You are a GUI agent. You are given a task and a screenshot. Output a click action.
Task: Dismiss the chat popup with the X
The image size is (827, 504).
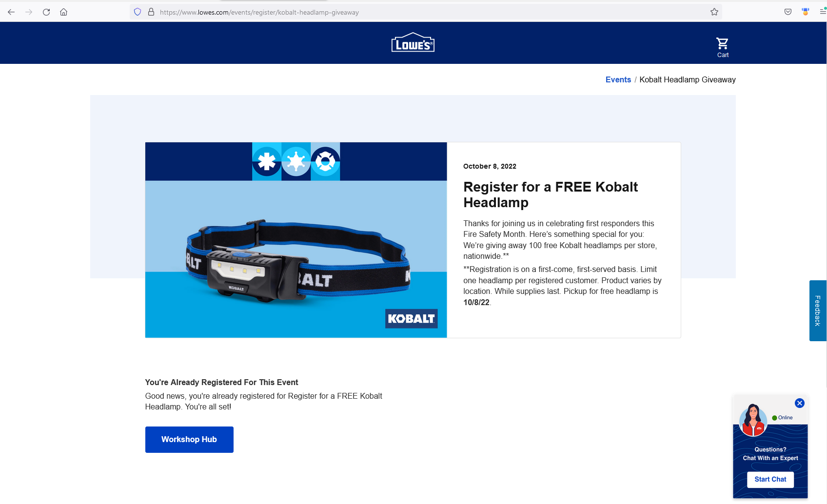tap(799, 403)
